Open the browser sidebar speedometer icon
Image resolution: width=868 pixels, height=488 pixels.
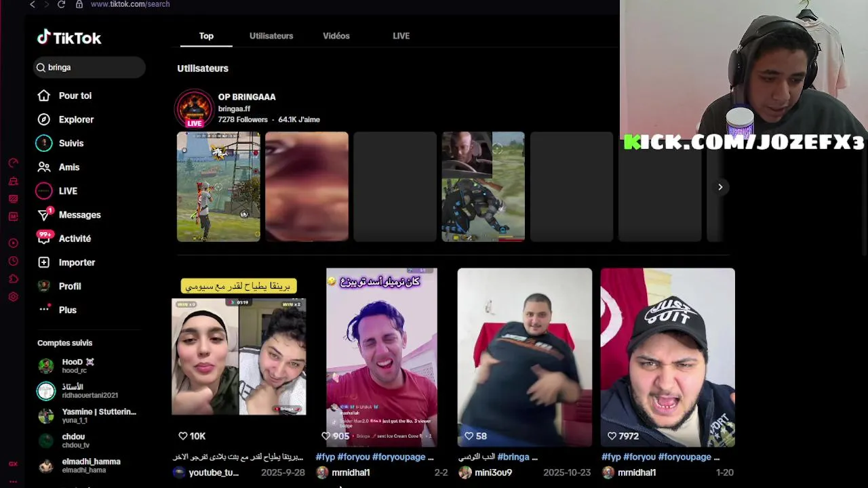pos(13,163)
